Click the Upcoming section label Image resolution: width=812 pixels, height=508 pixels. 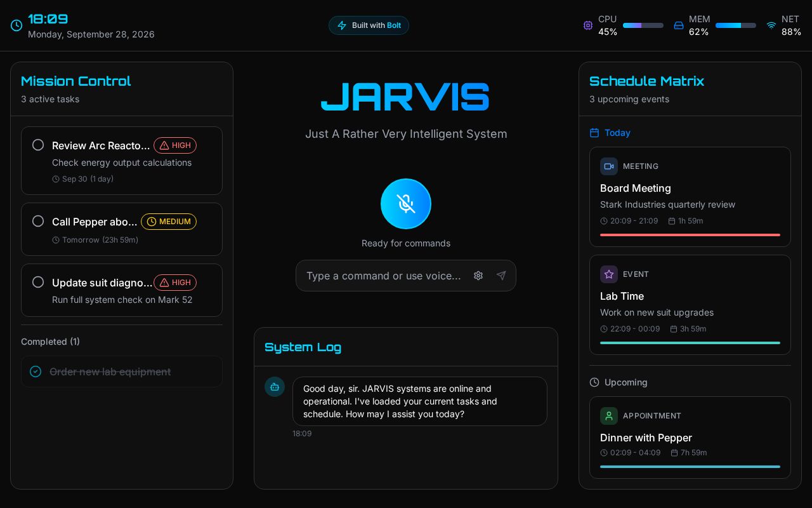pyautogui.click(x=626, y=382)
